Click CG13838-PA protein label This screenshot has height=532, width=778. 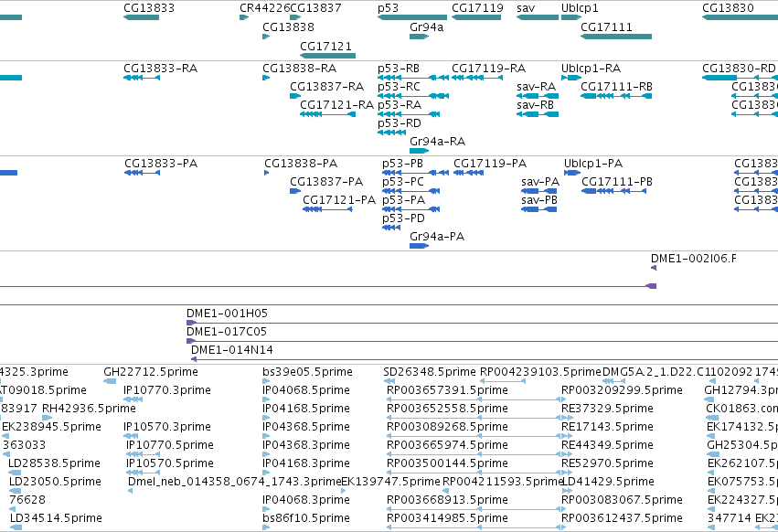(301, 164)
